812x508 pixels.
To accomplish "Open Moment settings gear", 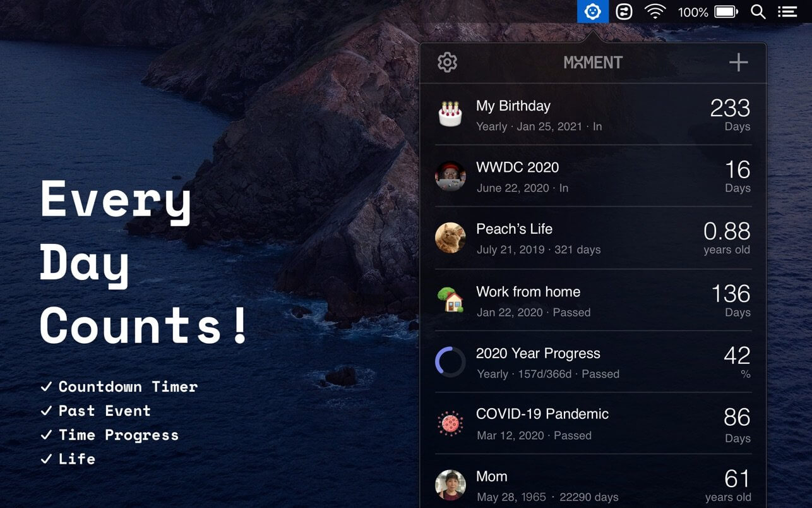I will [447, 62].
